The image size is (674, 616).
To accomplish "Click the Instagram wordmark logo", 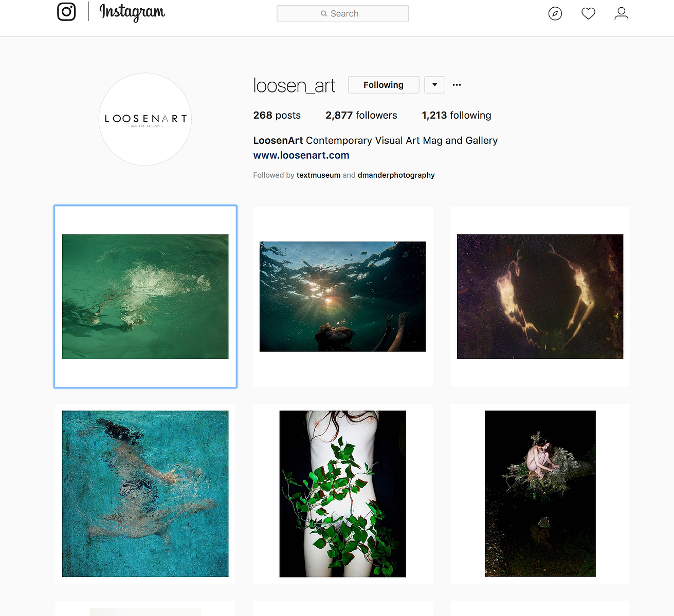I will (132, 12).
